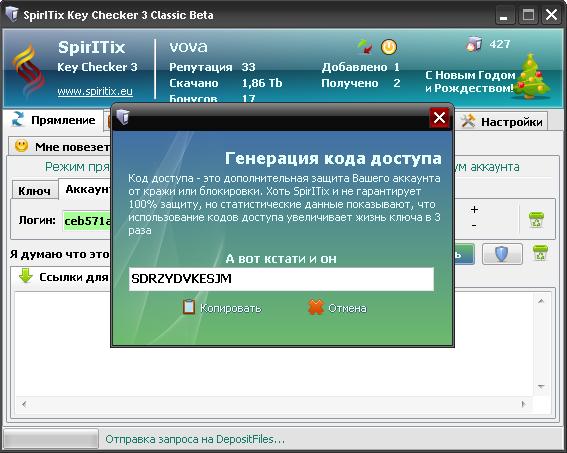Image resolution: width=567 pixels, height=453 pixels.
Task: Click the Скачано 1,86 Tb value
Action: [x=262, y=83]
